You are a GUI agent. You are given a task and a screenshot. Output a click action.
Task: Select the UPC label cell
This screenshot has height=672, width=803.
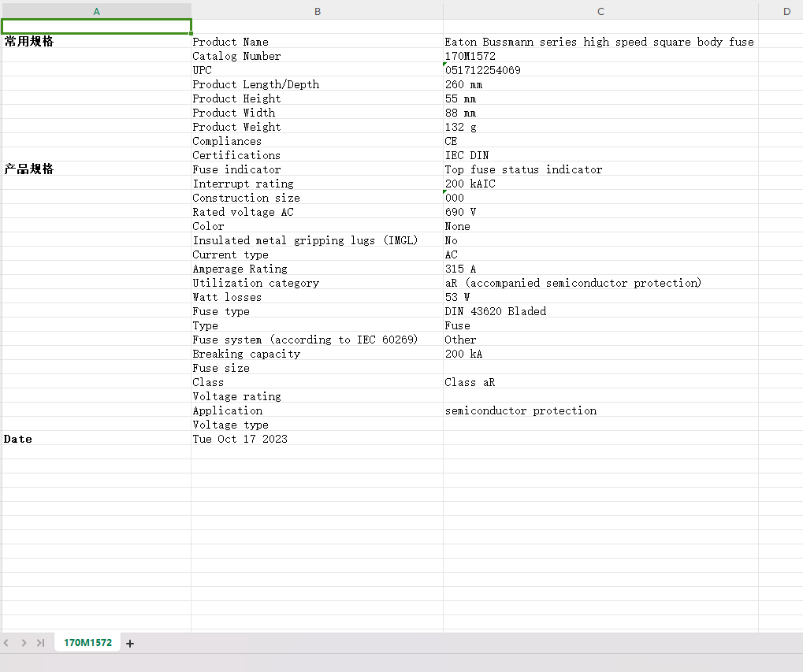[x=317, y=69]
